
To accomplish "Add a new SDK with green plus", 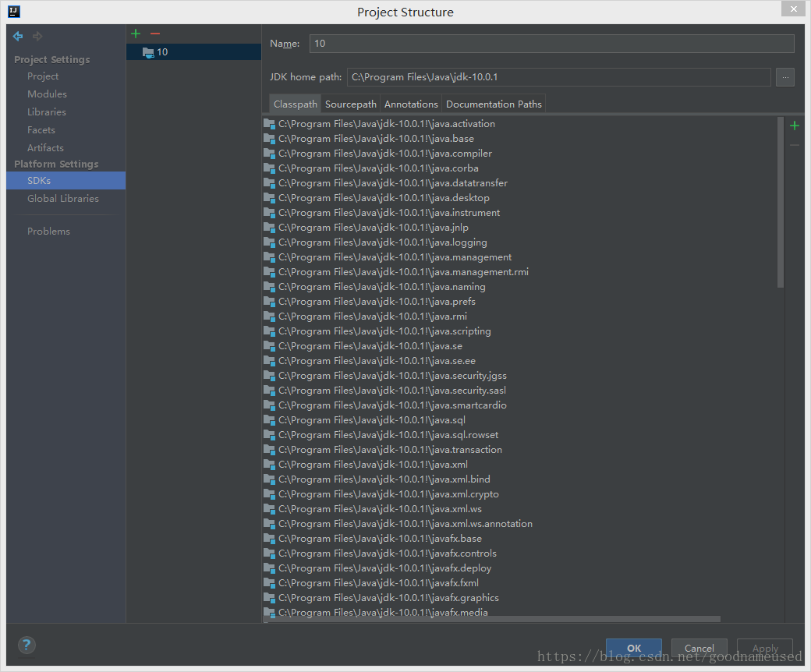I will 136,34.
